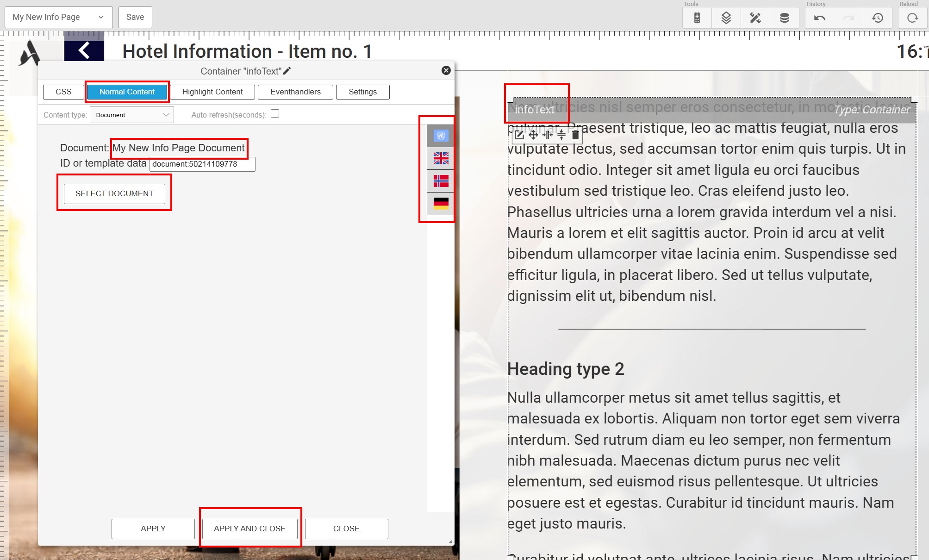Toggle the Norwegian flag language option
Image resolution: width=929 pixels, height=560 pixels.
click(x=441, y=181)
